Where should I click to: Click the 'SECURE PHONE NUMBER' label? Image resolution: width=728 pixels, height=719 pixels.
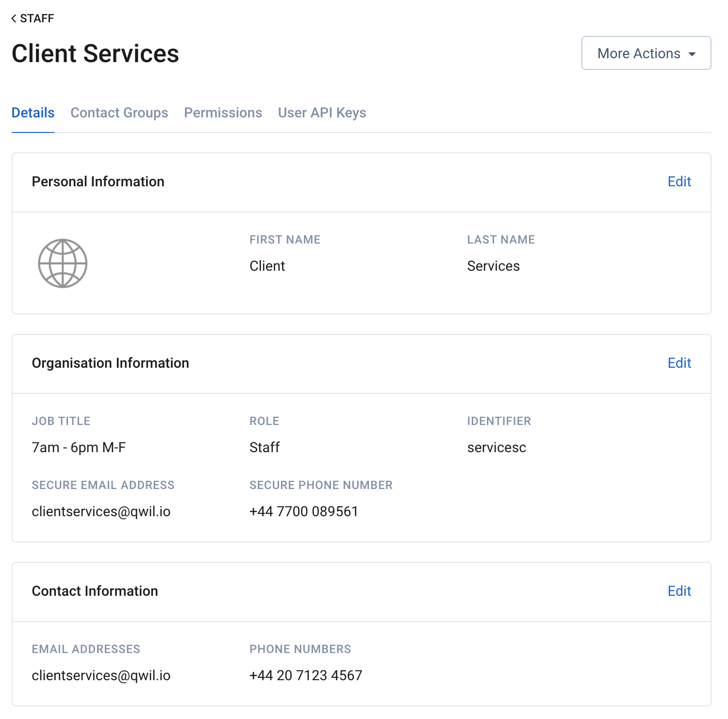pyautogui.click(x=321, y=485)
